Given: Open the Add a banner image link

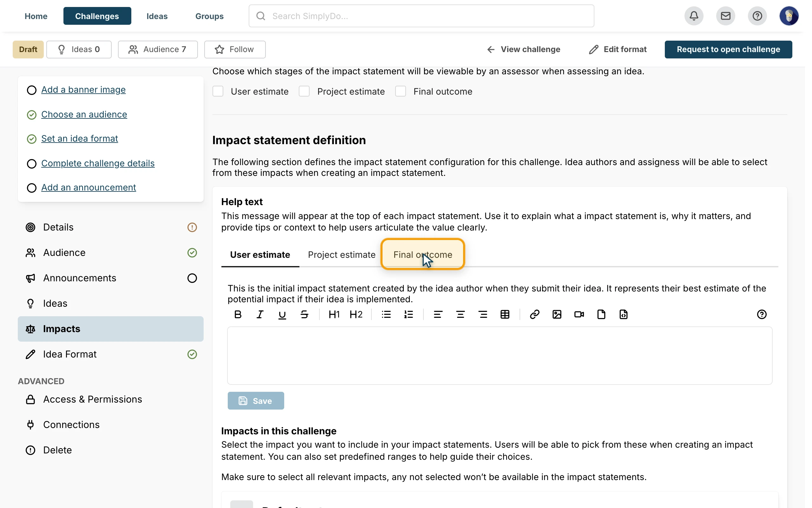Looking at the screenshot, I should (x=83, y=90).
